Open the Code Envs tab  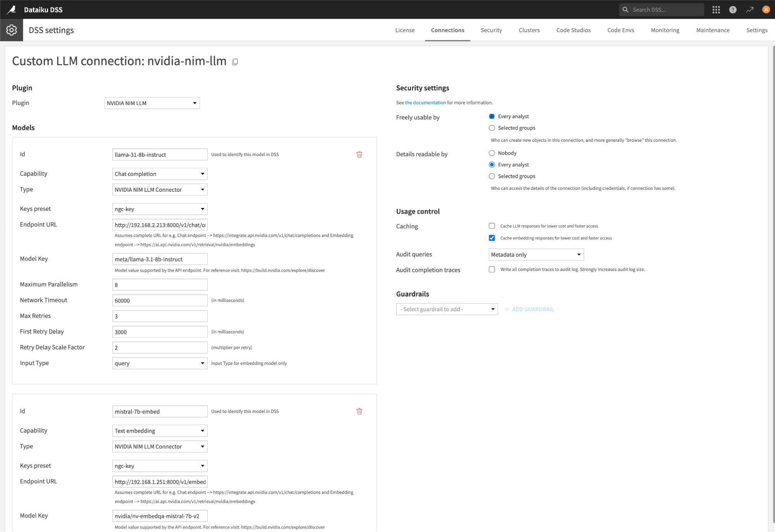tap(620, 30)
